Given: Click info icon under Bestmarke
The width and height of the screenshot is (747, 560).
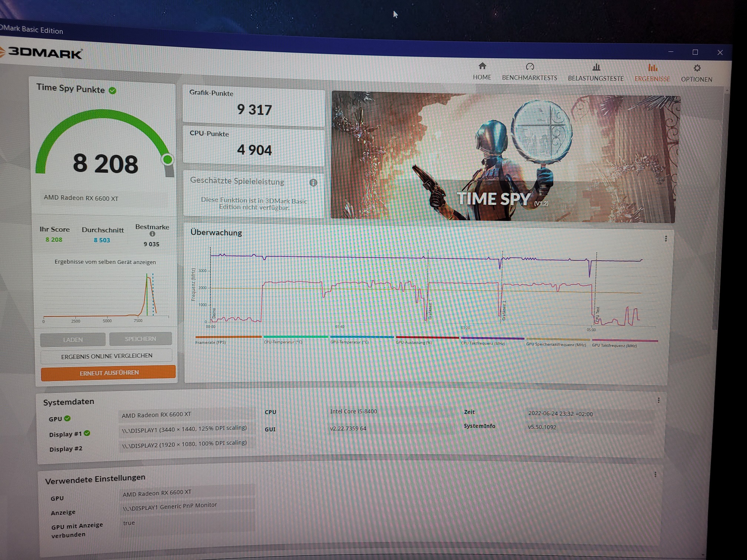Looking at the screenshot, I should coord(152,234).
